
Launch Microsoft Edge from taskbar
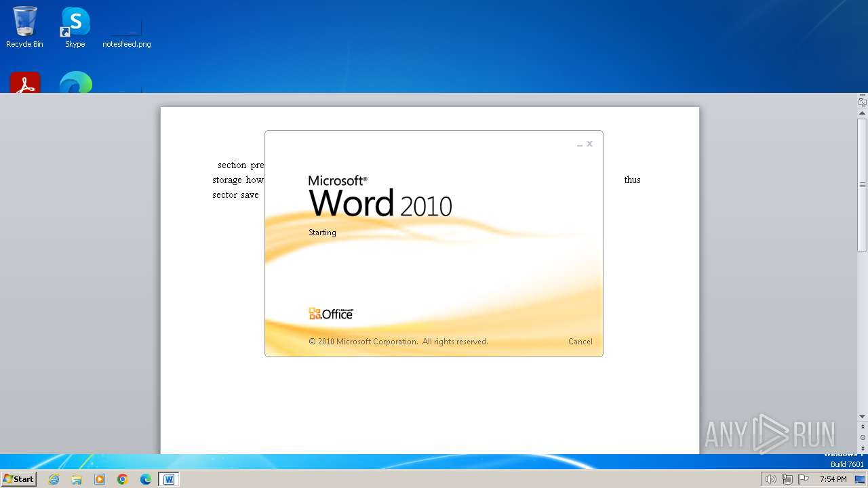[146, 479]
